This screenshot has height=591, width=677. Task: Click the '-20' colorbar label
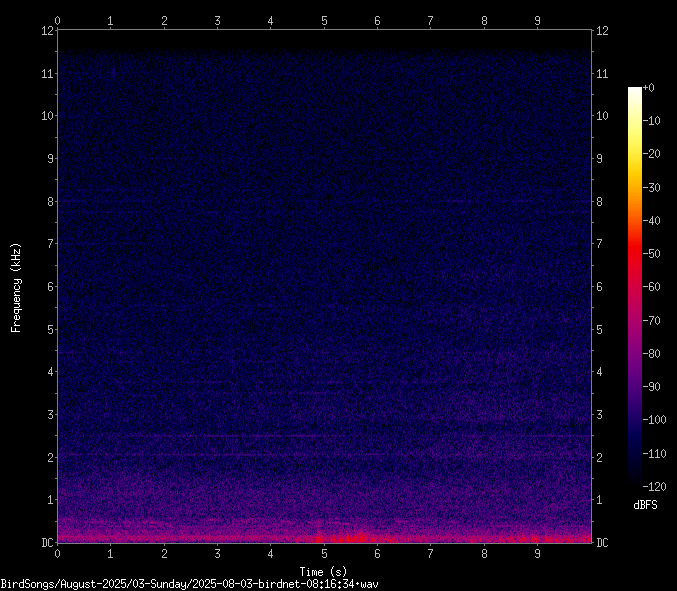point(652,154)
